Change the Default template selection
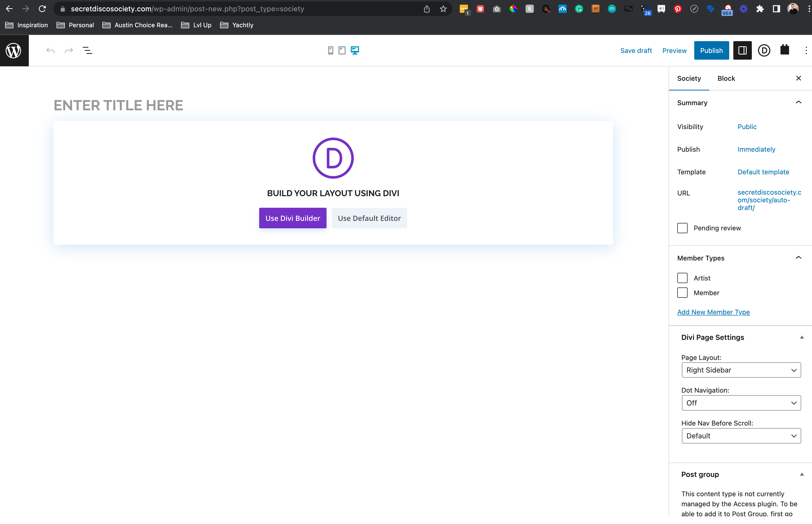Image resolution: width=812 pixels, height=524 pixels. click(763, 172)
